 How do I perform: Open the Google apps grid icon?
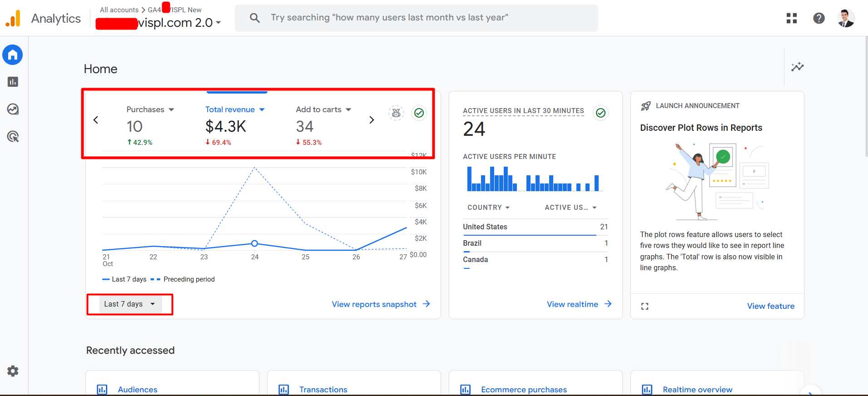coord(791,18)
